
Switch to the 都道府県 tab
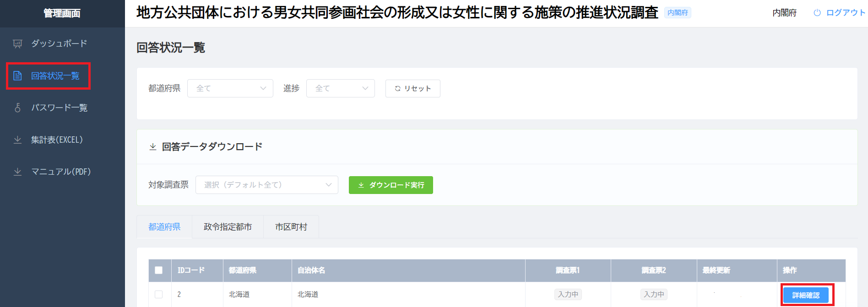164,227
